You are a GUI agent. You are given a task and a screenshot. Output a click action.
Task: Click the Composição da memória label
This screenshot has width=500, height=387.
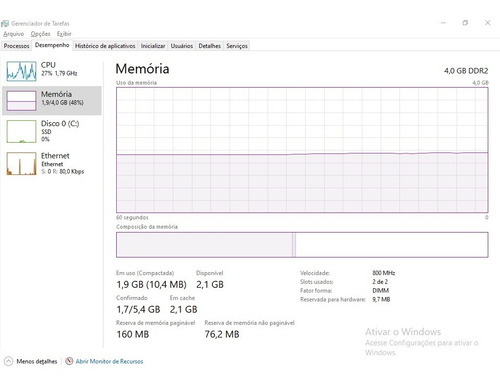147,227
